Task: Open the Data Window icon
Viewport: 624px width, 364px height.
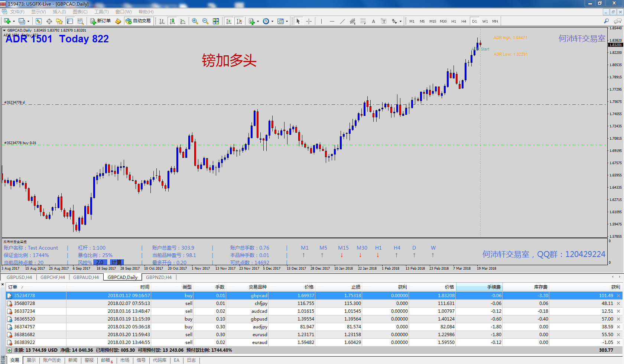Action: point(49,21)
